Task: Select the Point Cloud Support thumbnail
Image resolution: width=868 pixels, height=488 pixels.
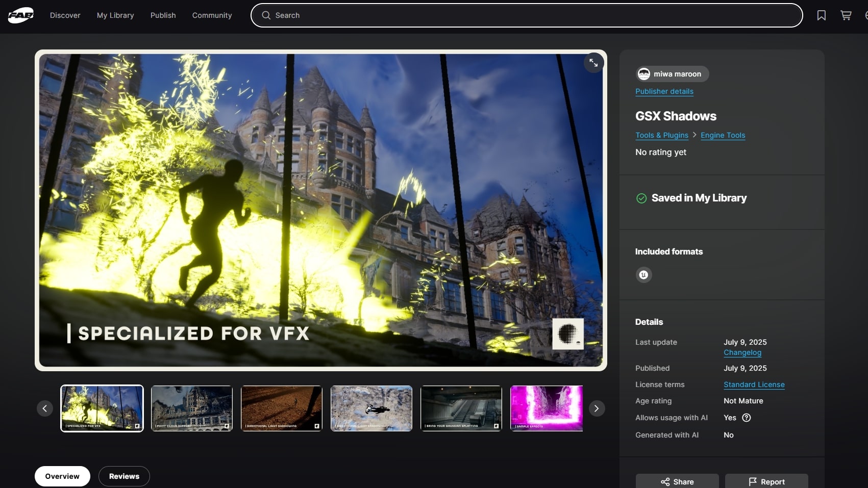Action: (x=192, y=408)
